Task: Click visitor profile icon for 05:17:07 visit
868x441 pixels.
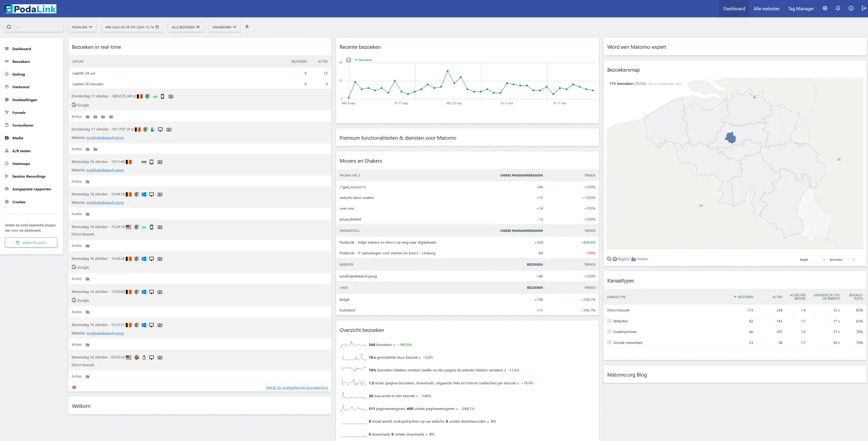Action: pyautogui.click(x=169, y=129)
